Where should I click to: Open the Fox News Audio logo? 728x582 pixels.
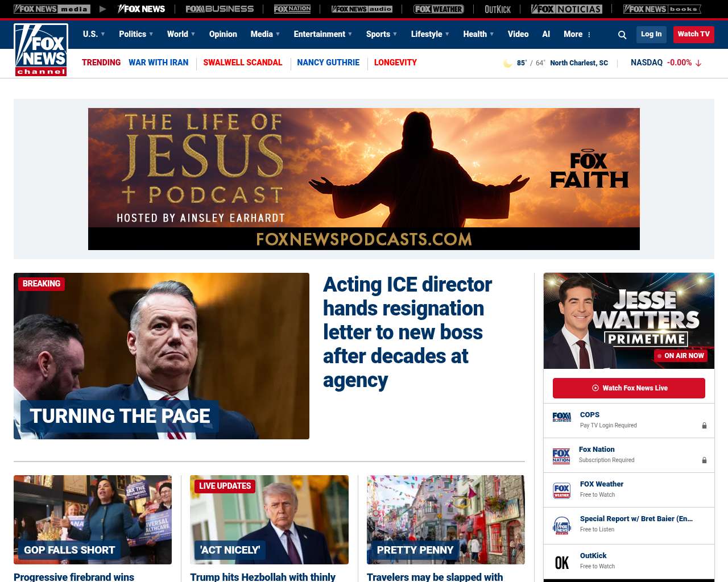click(x=362, y=9)
